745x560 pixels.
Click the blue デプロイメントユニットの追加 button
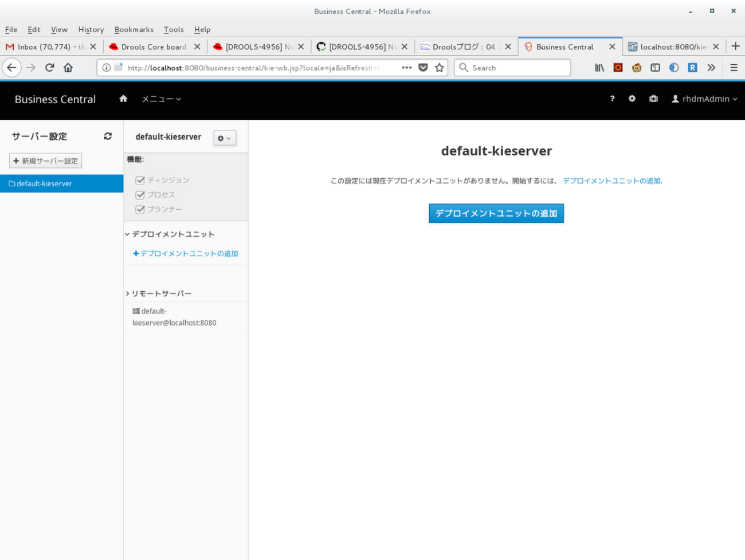click(496, 213)
